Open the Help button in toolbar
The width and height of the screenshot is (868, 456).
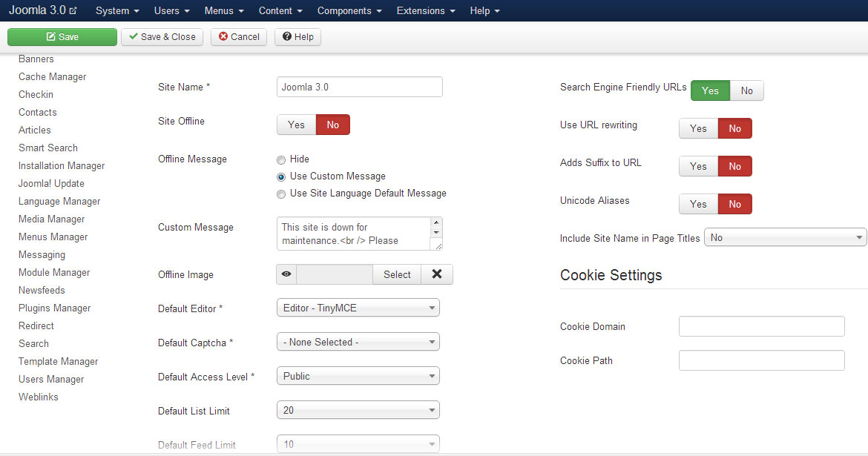[297, 37]
